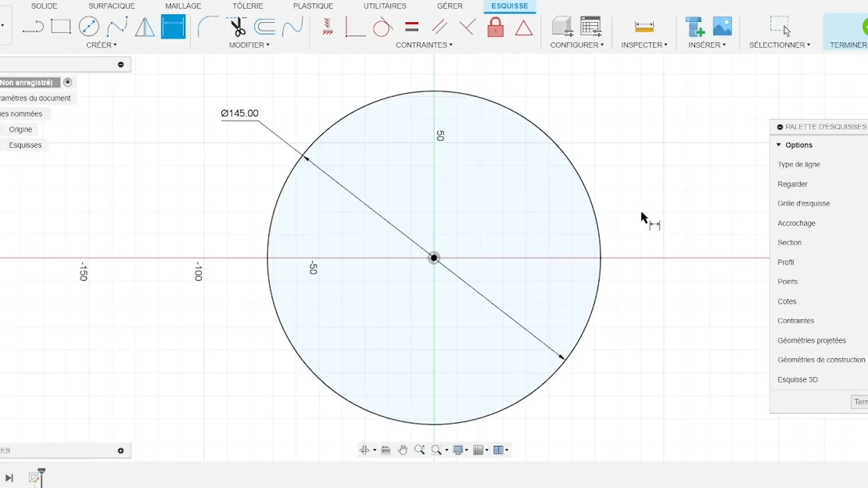Click the Esquisses browser item

point(25,145)
